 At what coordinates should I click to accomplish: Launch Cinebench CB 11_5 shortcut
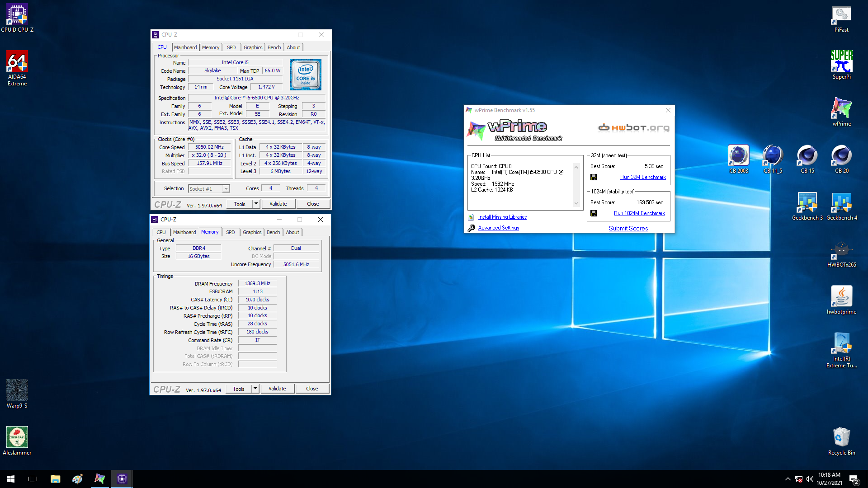coord(773,159)
